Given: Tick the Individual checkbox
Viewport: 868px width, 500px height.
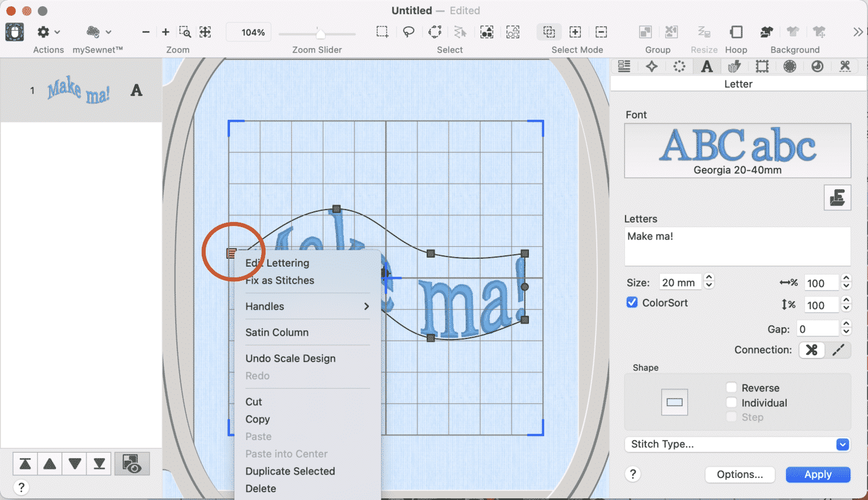Looking at the screenshot, I should tap(731, 402).
